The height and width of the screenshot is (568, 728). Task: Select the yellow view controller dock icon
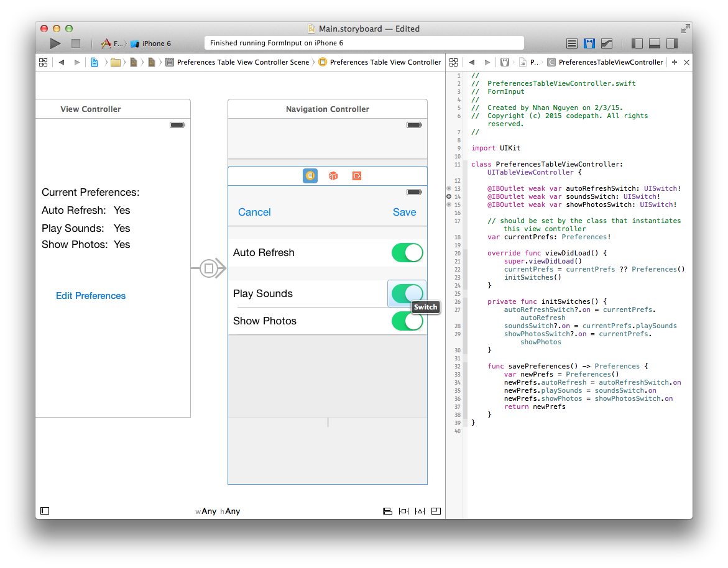click(x=310, y=176)
